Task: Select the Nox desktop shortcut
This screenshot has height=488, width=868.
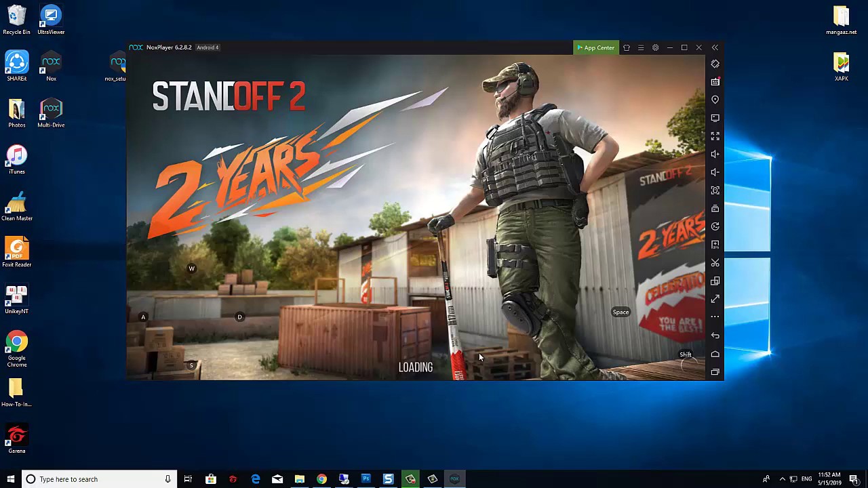Action: pyautogui.click(x=51, y=66)
